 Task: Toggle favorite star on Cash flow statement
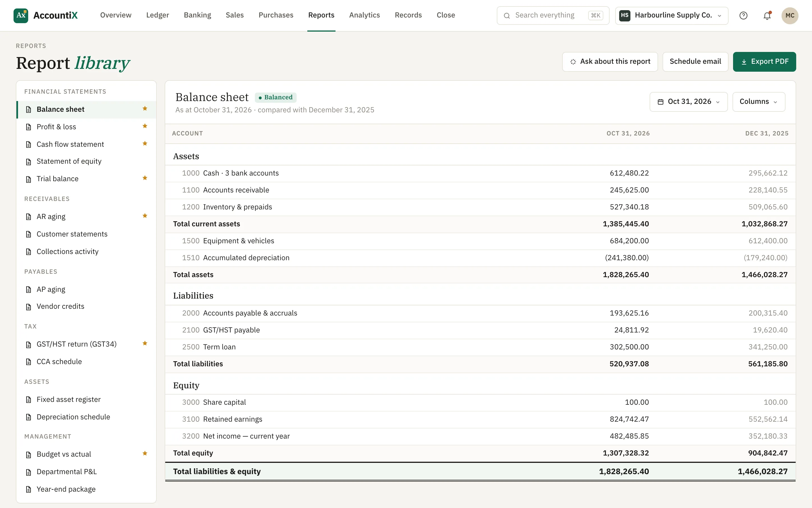coord(145,143)
